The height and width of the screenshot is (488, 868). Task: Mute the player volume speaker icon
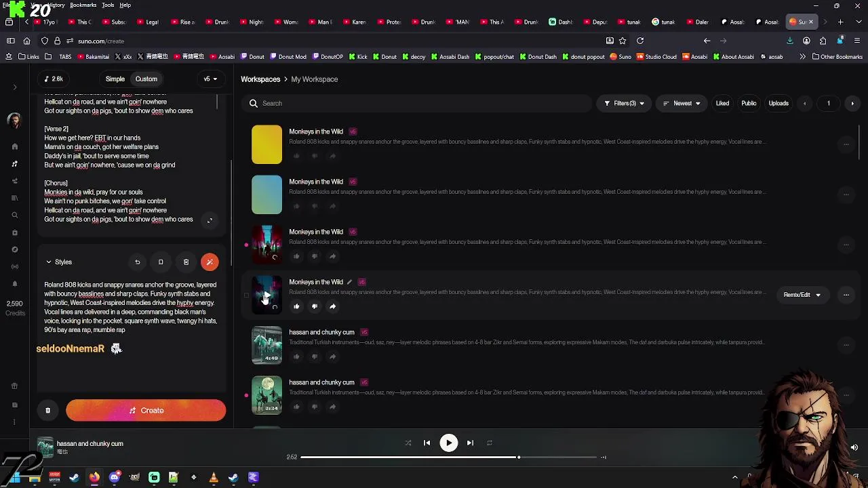coord(854,447)
